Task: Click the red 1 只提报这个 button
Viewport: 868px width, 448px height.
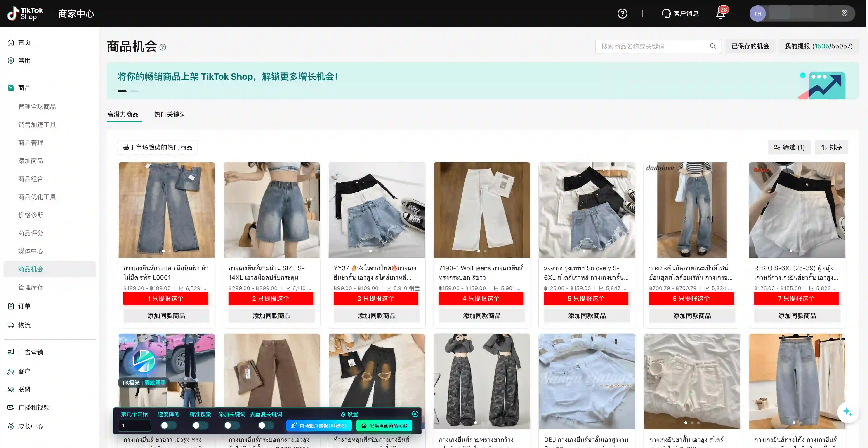Action: click(x=165, y=299)
